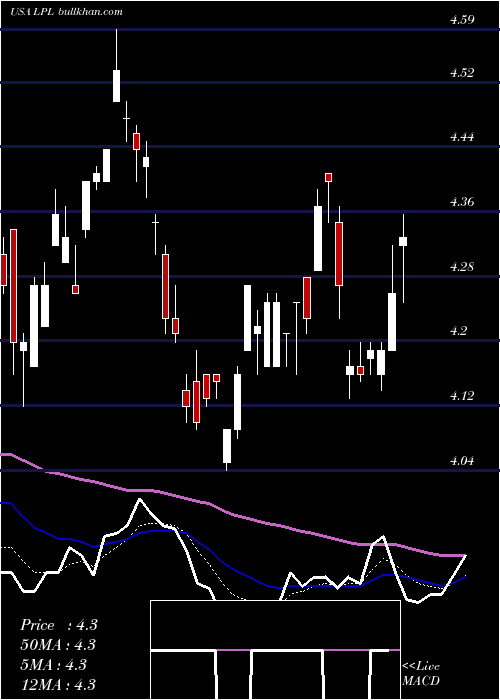Click the 4.28 price axis label

coord(462,267)
